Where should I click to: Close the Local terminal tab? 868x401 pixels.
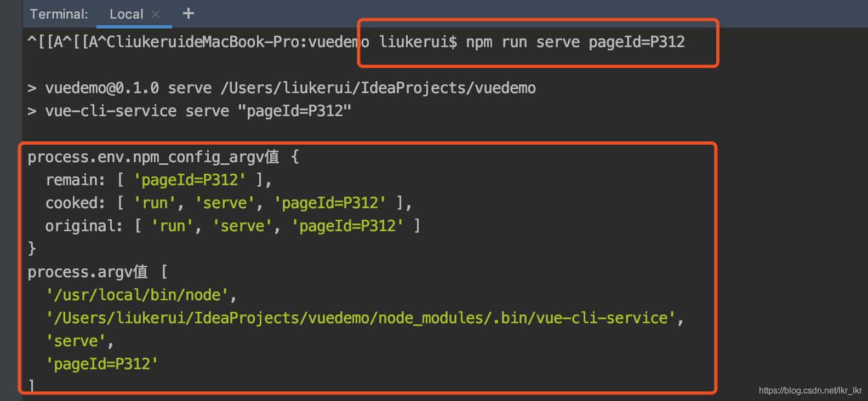pos(156,14)
